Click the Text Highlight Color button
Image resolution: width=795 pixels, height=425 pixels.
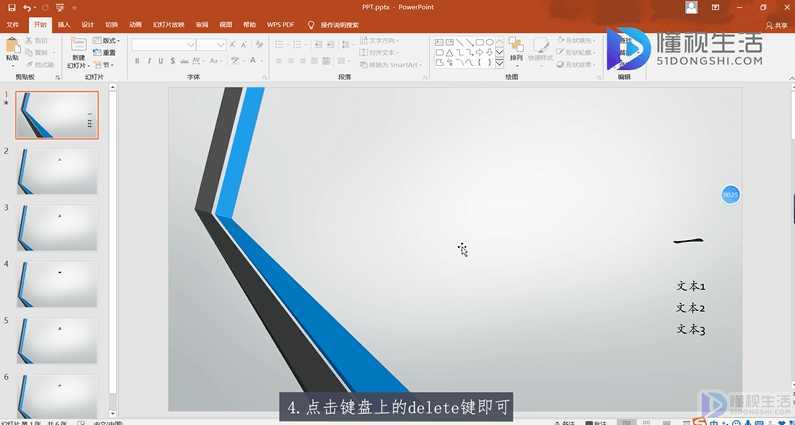coord(236,61)
